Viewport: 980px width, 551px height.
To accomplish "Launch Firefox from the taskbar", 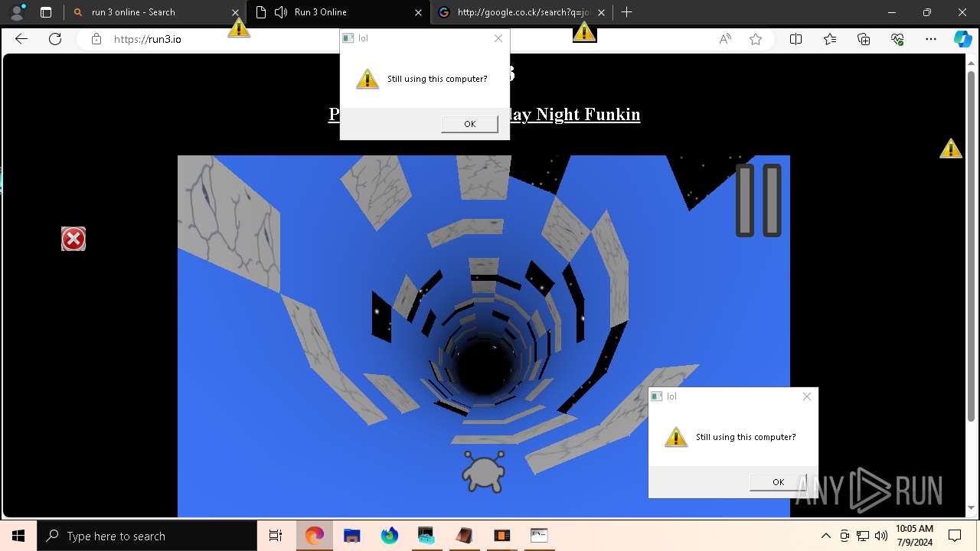I will 390,536.
